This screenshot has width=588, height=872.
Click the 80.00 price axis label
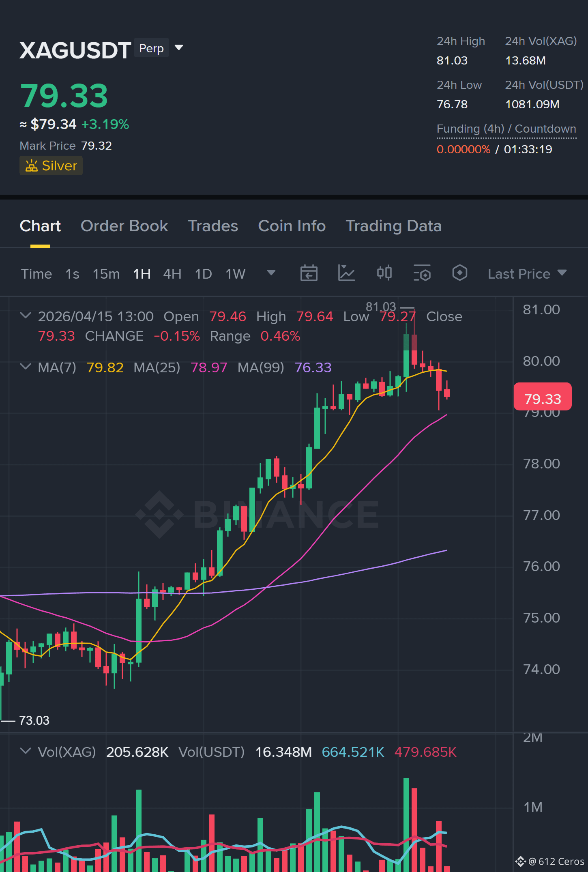coord(541,361)
